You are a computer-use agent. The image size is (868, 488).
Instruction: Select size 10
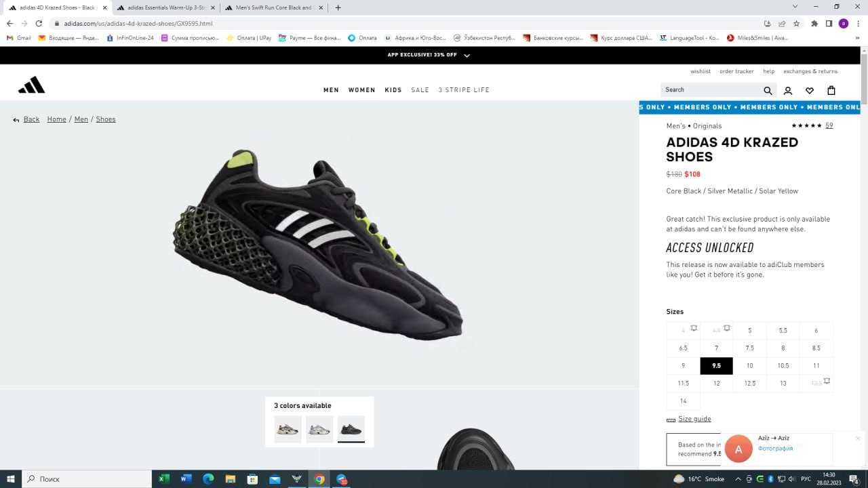749,365
